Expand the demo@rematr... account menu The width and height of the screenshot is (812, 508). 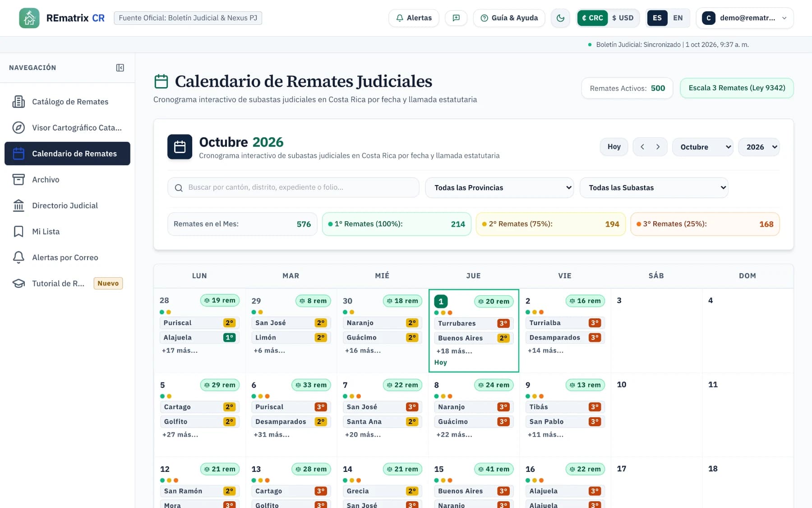745,18
